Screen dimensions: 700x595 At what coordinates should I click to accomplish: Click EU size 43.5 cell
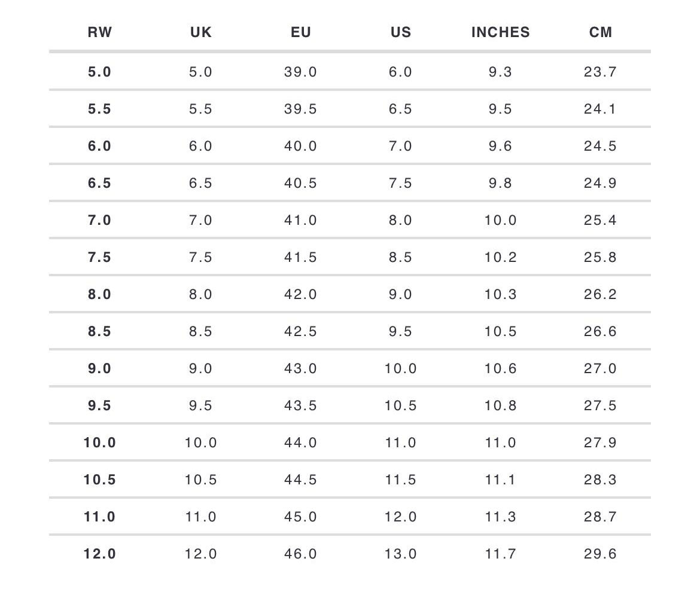(x=301, y=406)
